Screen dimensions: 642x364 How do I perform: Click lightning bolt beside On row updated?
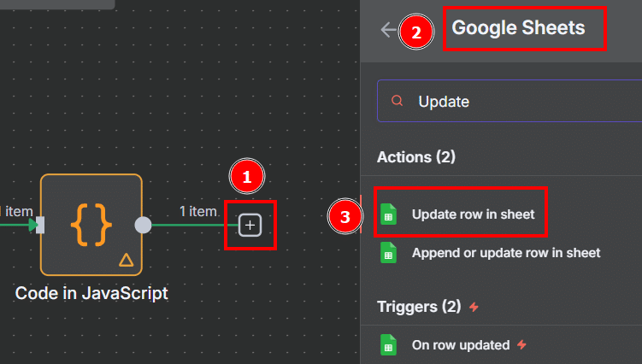(521, 344)
